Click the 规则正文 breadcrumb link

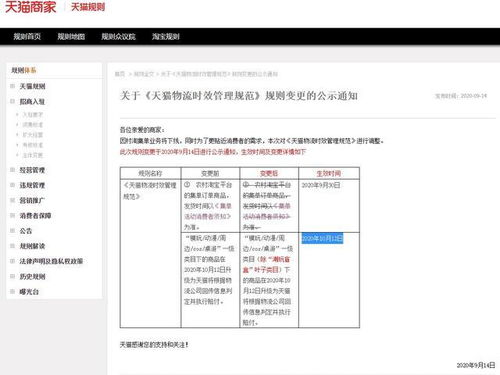click(144, 74)
